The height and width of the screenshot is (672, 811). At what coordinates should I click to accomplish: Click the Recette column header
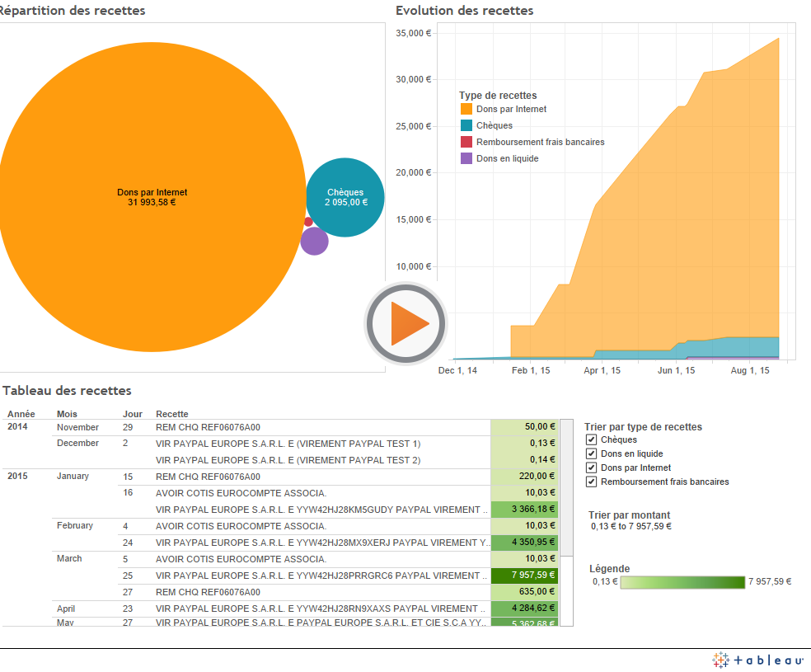[x=171, y=414]
